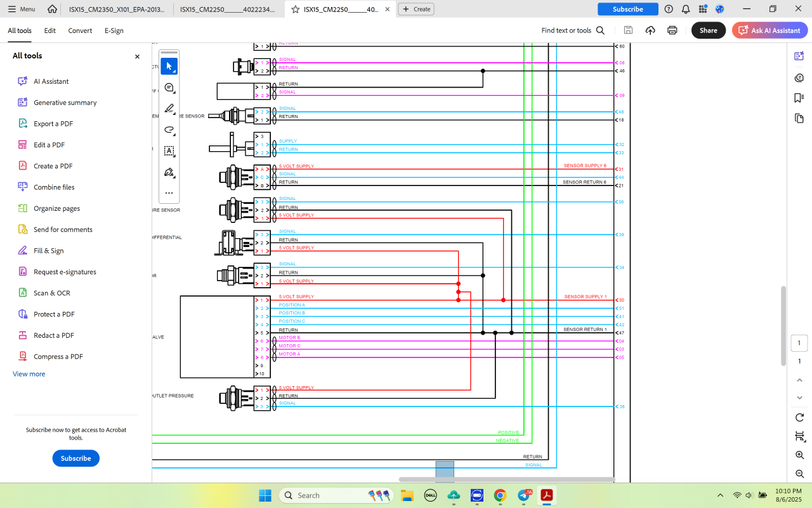Zoom in using the magnifier plus icon
The width and height of the screenshot is (812, 508).
799,455
